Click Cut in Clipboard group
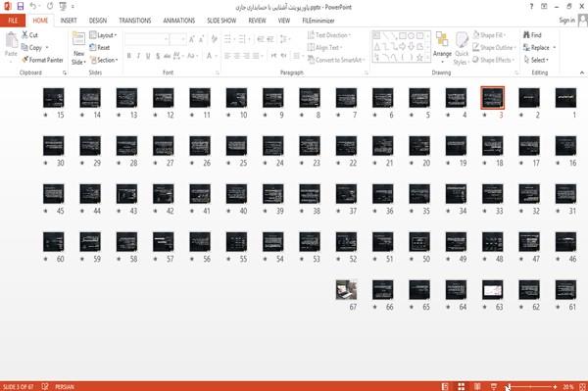Screen dimensions: 588x391 point(29,35)
